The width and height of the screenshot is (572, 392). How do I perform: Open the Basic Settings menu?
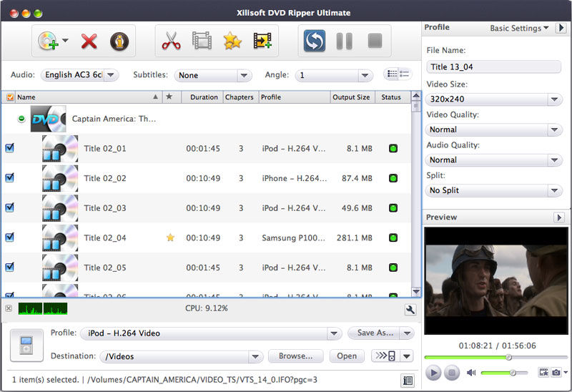pyautogui.click(x=519, y=28)
